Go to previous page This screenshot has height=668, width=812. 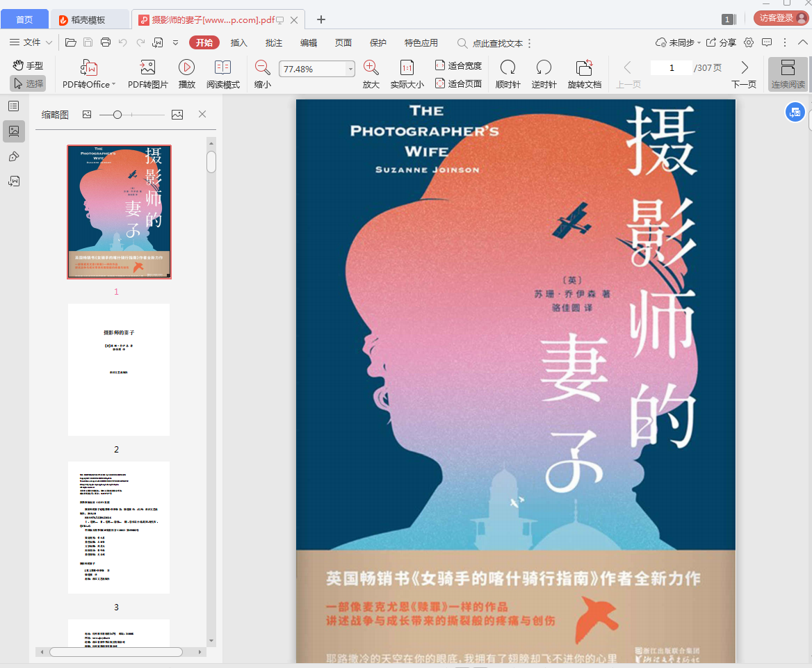(628, 74)
